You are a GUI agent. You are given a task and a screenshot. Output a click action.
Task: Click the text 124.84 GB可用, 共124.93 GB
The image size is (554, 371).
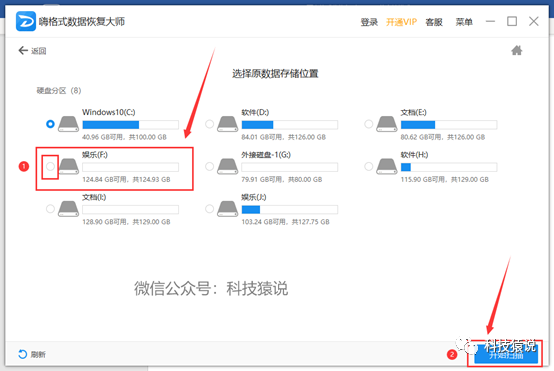pyautogui.click(x=126, y=179)
